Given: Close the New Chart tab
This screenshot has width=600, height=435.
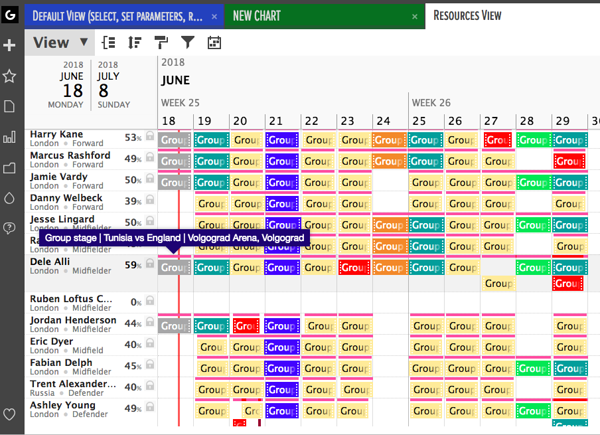Looking at the screenshot, I should click(x=415, y=16).
